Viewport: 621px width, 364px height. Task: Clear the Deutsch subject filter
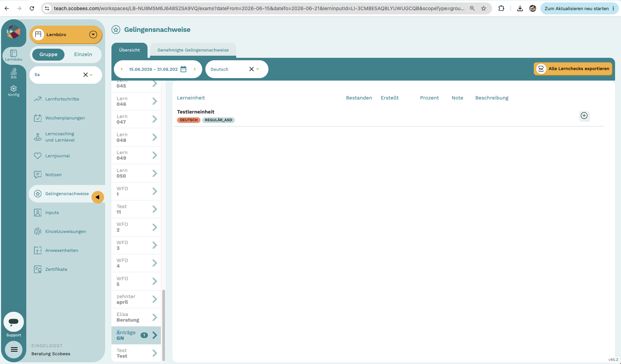[x=251, y=69]
